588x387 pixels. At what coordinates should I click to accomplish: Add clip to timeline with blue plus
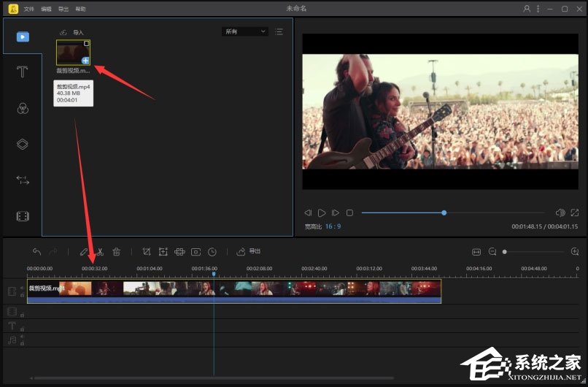pos(85,60)
